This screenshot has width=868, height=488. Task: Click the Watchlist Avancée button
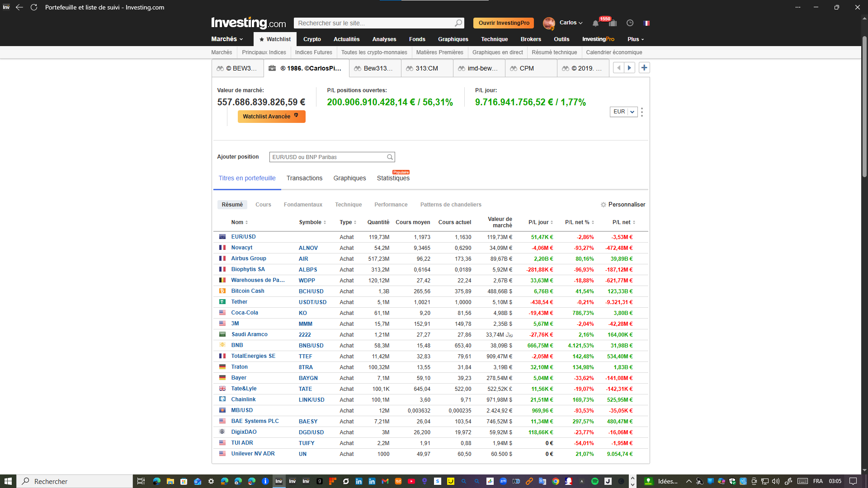point(272,117)
